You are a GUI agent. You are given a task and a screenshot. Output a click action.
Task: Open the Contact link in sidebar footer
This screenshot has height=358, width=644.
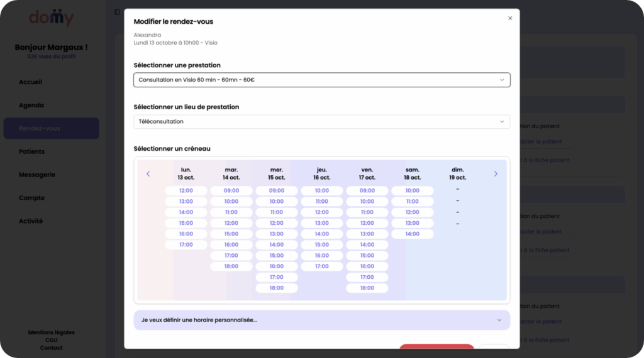[51, 347]
